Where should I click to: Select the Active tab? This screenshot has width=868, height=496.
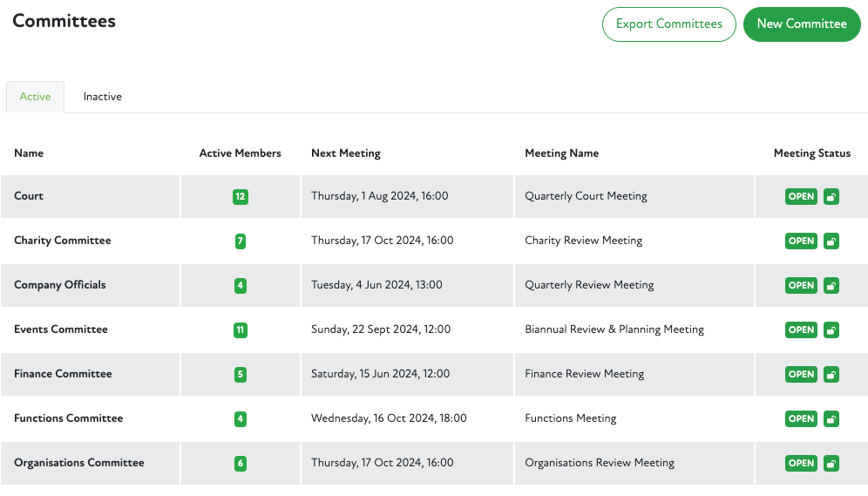pyautogui.click(x=35, y=97)
